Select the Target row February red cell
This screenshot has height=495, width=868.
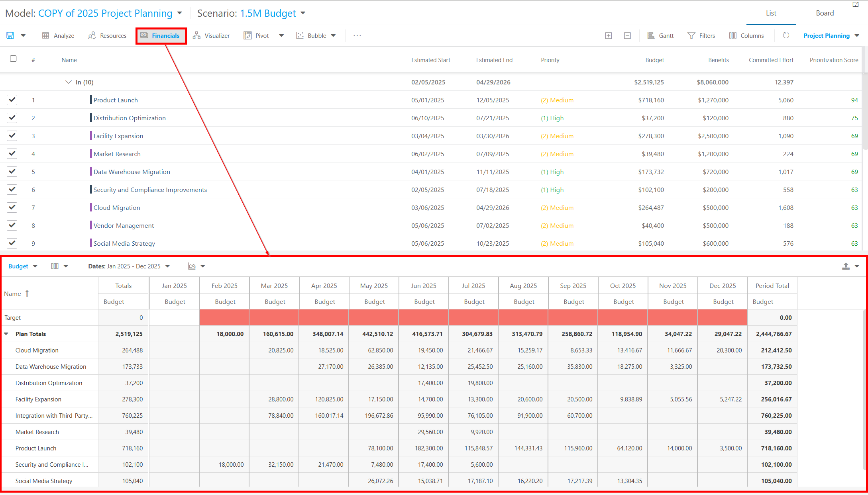tap(224, 317)
